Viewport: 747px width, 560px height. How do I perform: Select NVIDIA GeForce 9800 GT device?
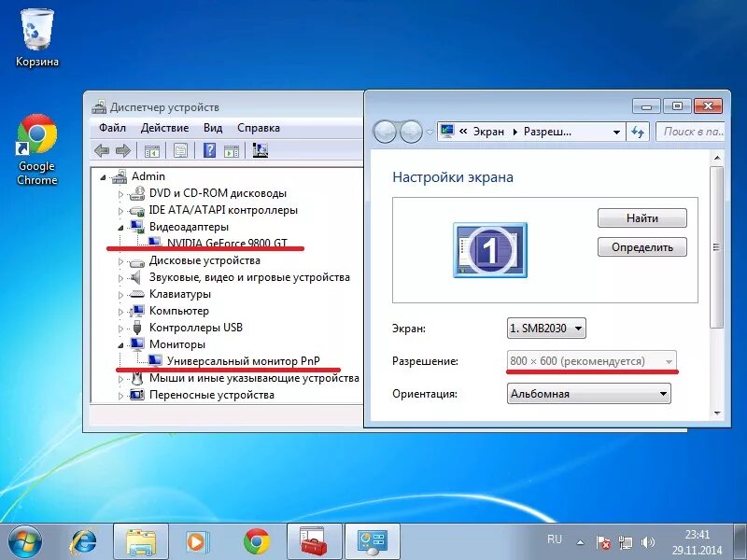[x=227, y=243]
